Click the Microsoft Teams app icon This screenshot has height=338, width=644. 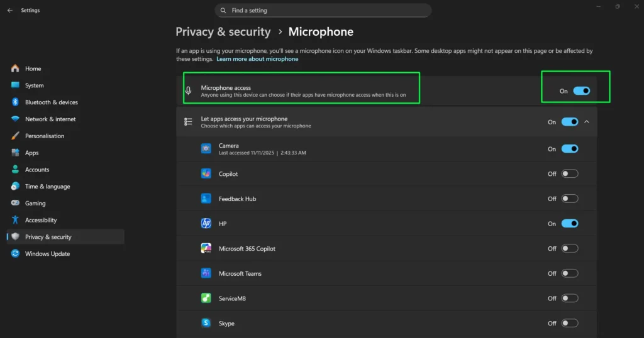click(x=206, y=273)
